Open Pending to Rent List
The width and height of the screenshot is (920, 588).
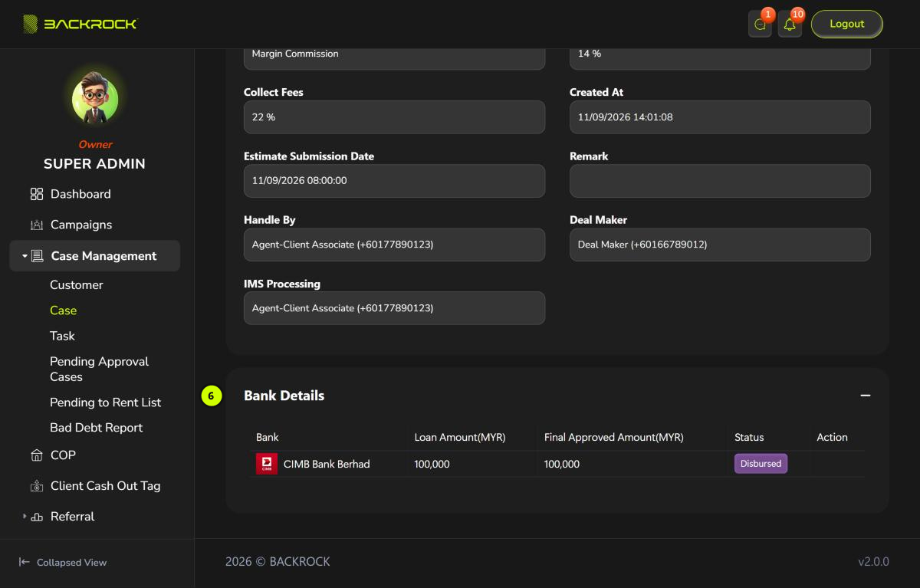pos(106,402)
